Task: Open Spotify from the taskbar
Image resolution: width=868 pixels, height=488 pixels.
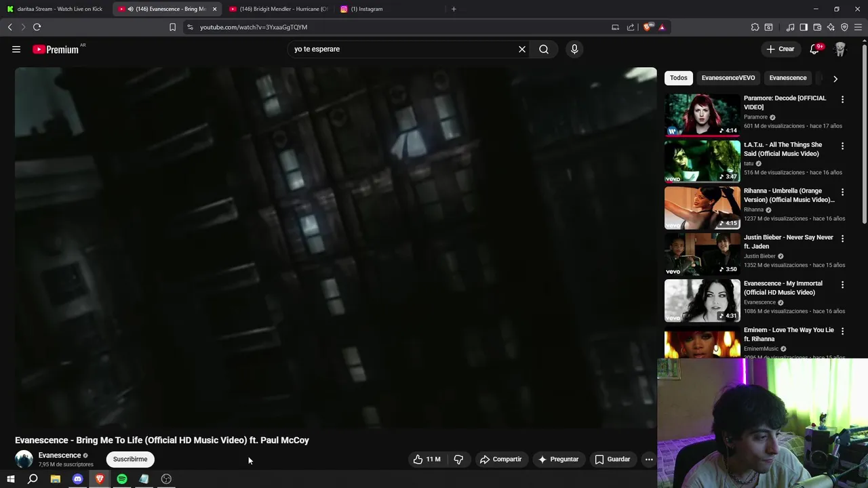Action: 122,479
